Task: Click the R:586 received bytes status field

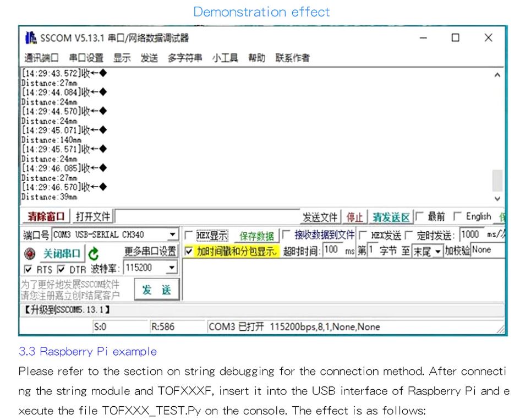Action: click(177, 327)
